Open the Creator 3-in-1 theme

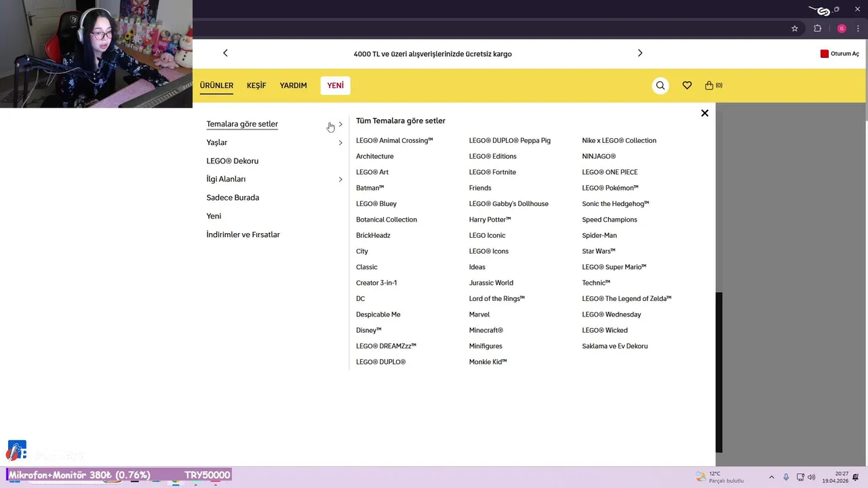pyautogui.click(x=376, y=283)
